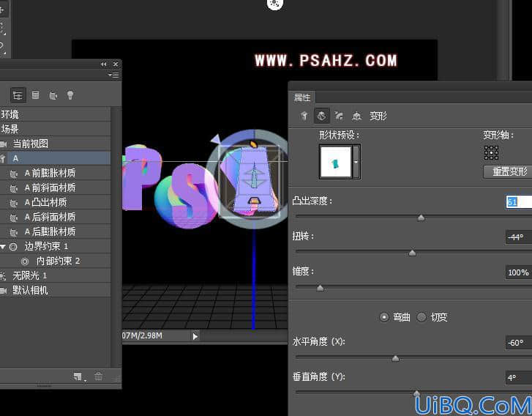This screenshot has height=416, width=532.
Task: Filter 3D panel by meshes
Action: [x=36, y=95]
